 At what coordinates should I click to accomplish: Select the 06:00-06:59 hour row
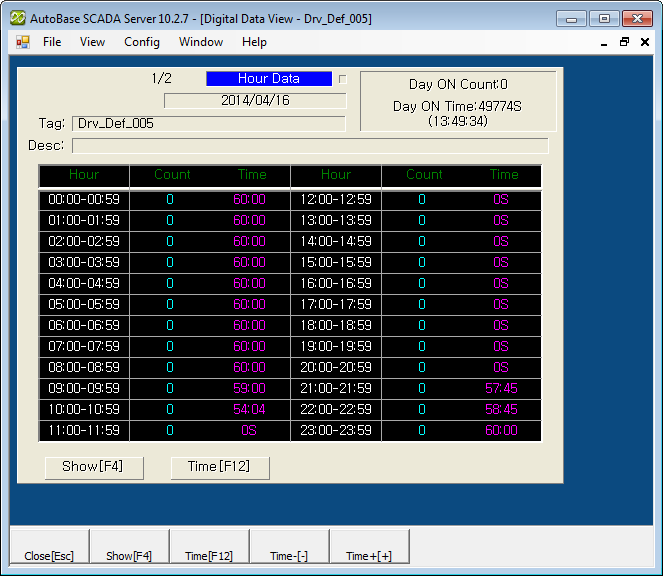pyautogui.click(x=164, y=325)
